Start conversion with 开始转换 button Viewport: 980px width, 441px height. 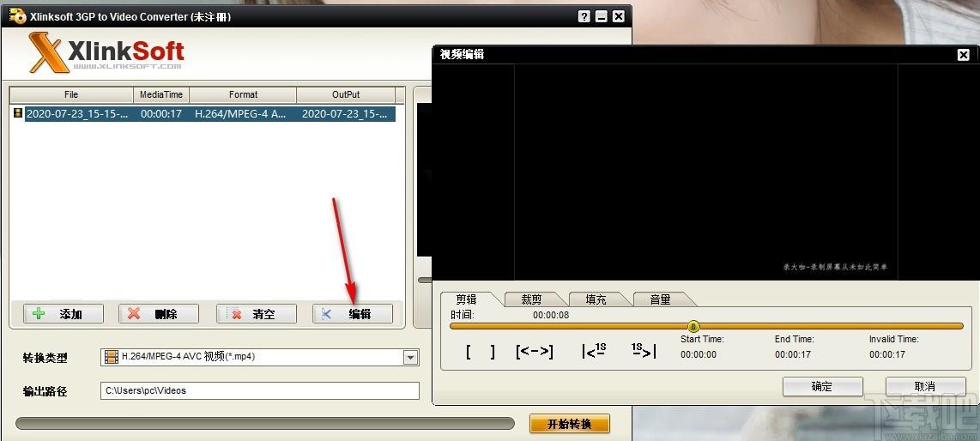[569, 424]
